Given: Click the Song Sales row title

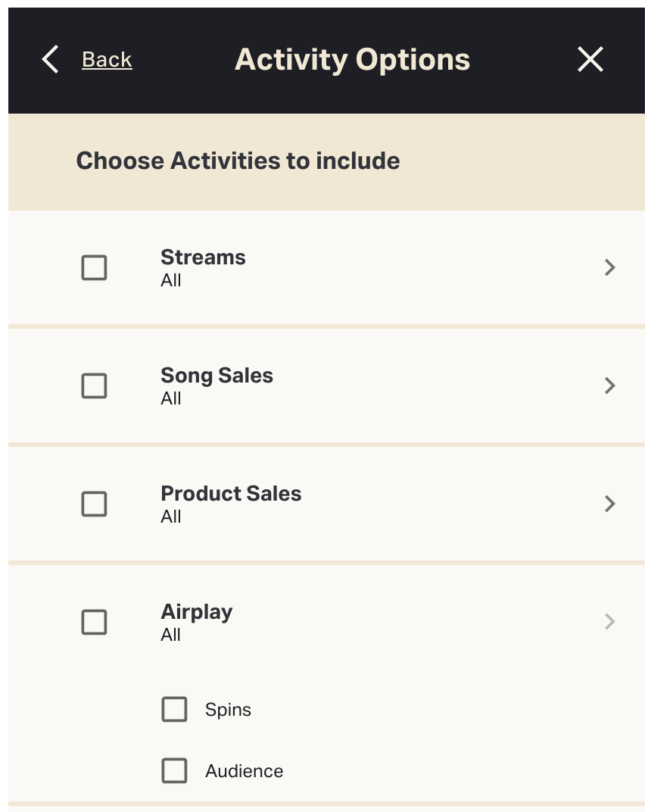Looking at the screenshot, I should point(217,376).
